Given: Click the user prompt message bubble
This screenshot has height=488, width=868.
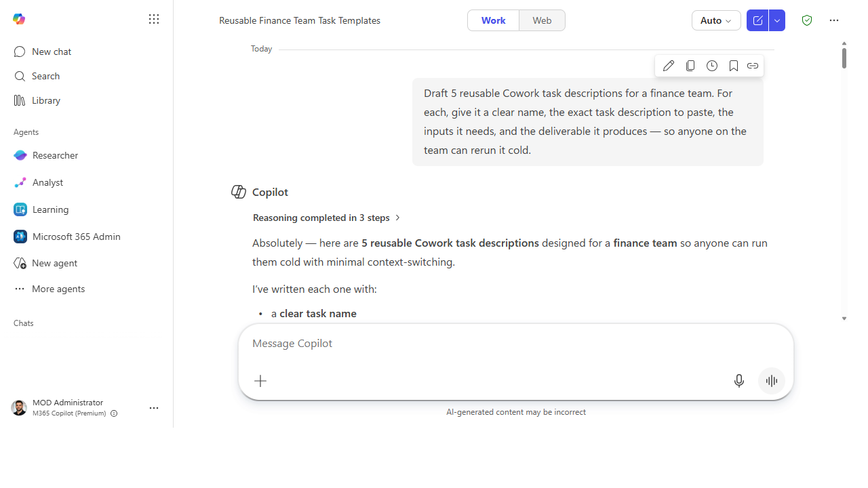Looking at the screenshot, I should click(x=588, y=122).
